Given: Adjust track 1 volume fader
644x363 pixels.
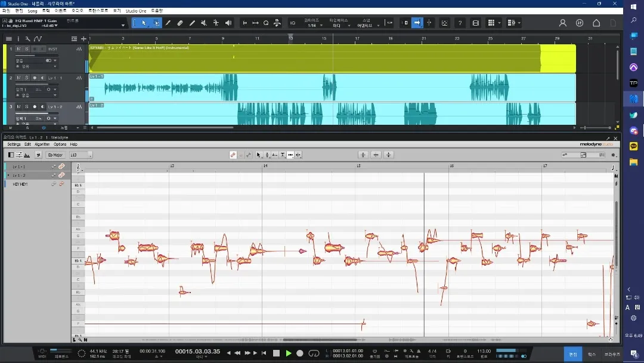Looking at the screenshot, I should click(x=37, y=55).
